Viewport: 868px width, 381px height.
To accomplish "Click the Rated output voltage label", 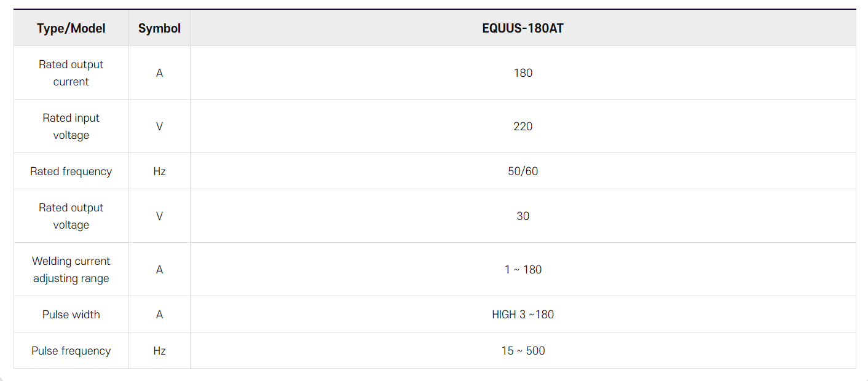I will coord(71,216).
